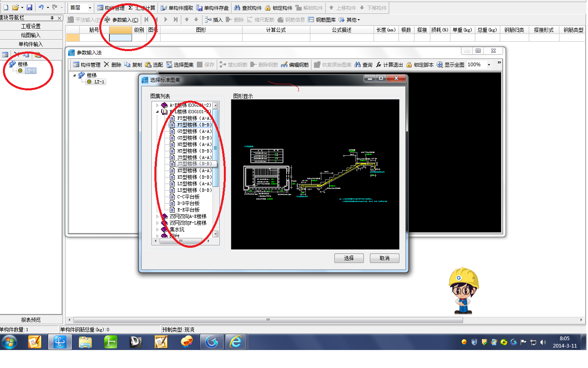Select KT型楼梯 (A-A) in atlas list
The width and height of the screenshot is (588, 368).
click(x=194, y=171)
